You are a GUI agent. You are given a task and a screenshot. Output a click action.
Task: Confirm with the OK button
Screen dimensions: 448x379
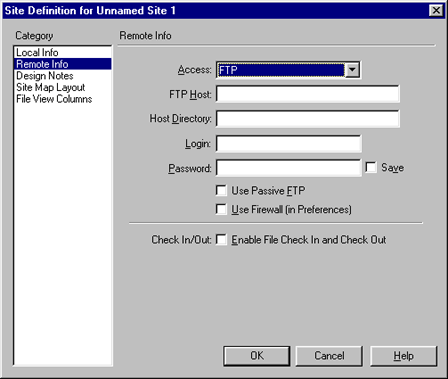pos(257,356)
